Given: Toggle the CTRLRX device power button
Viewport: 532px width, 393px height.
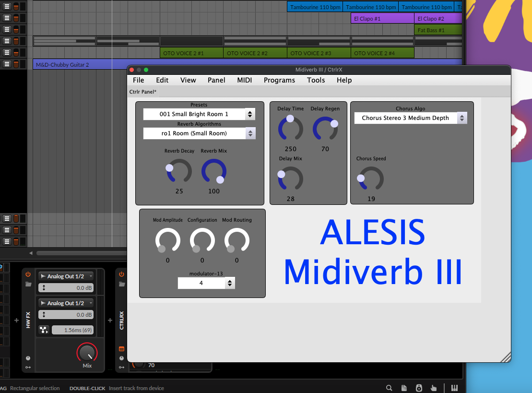Looking at the screenshot, I should [121, 274].
